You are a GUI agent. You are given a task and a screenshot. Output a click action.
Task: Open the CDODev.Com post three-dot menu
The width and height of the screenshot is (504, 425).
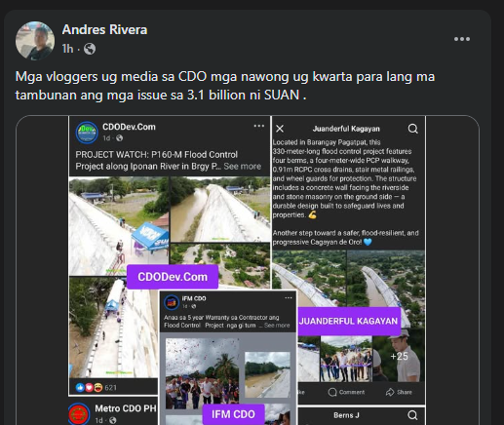click(x=259, y=126)
